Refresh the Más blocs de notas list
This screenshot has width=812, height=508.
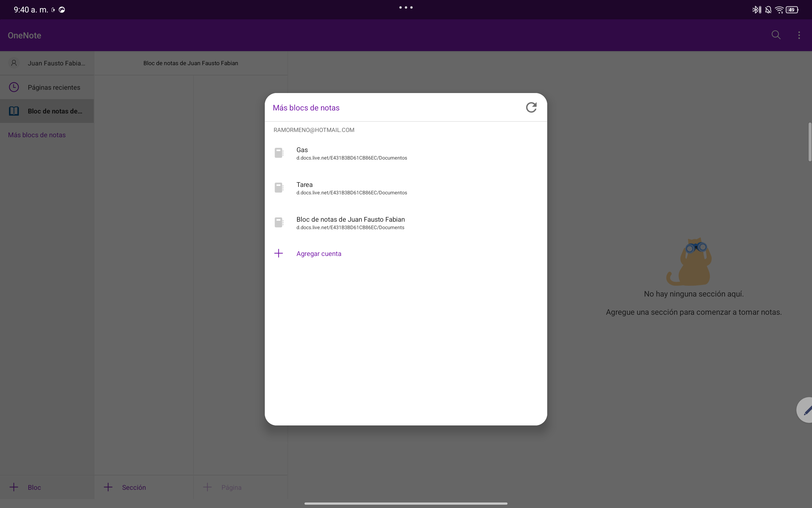coord(531,107)
